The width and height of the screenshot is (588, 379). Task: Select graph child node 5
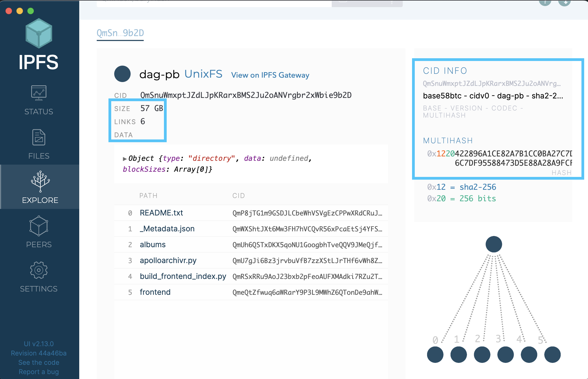(552, 355)
